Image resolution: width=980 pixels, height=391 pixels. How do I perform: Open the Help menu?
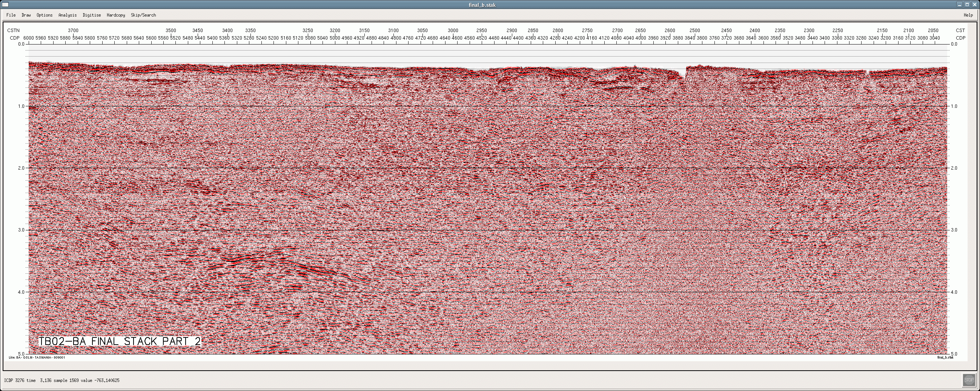point(968,15)
